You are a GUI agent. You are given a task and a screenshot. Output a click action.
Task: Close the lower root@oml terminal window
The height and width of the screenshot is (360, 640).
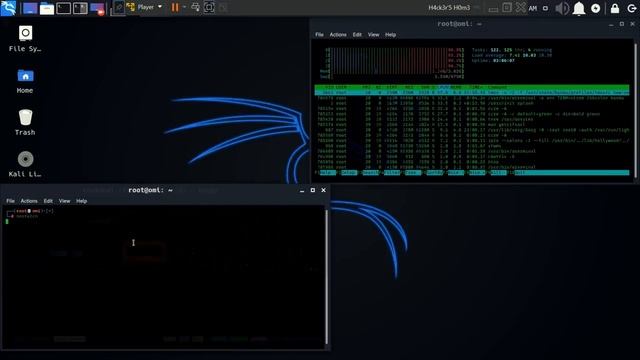(323, 190)
